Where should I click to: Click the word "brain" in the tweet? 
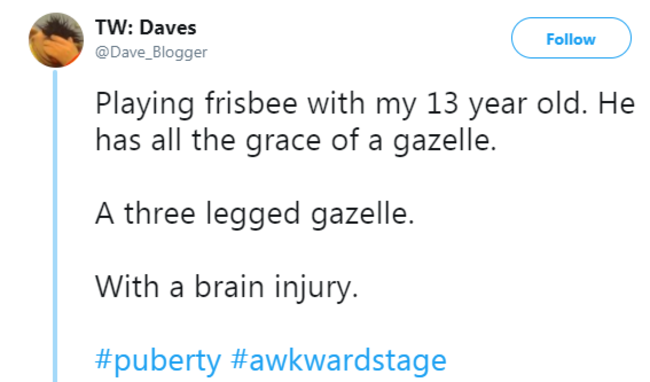(229, 286)
